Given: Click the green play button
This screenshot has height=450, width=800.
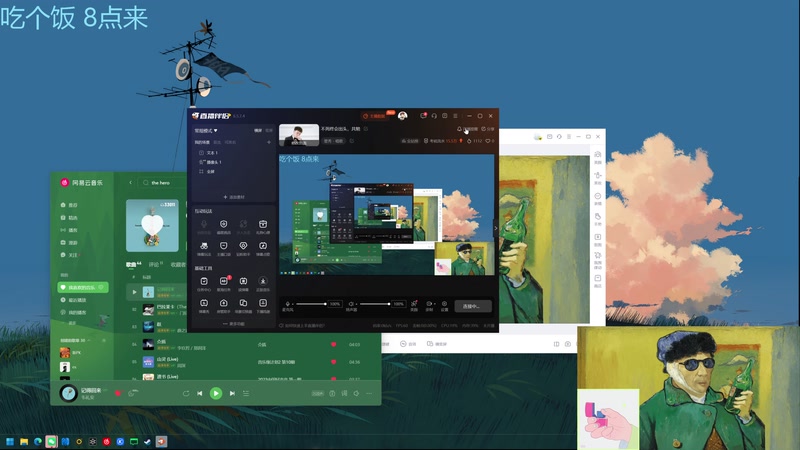Looking at the screenshot, I should (216, 393).
